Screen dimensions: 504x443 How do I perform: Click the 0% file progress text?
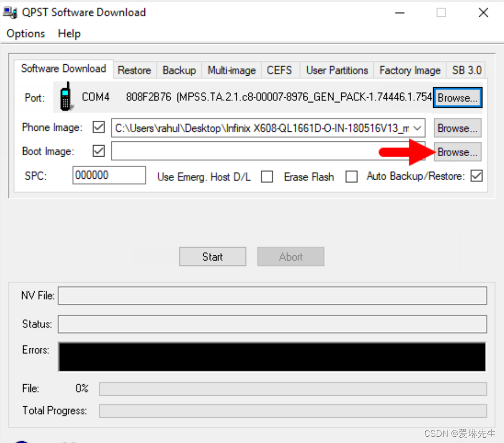click(x=82, y=388)
